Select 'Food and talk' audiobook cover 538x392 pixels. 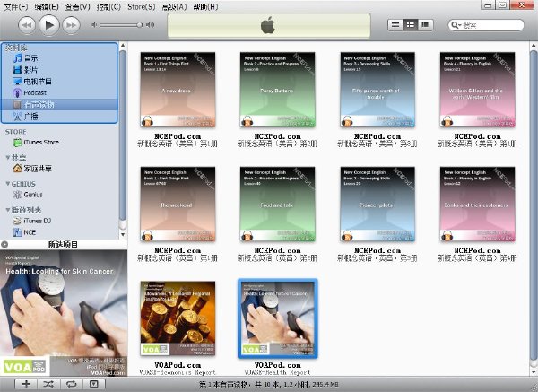click(x=278, y=204)
